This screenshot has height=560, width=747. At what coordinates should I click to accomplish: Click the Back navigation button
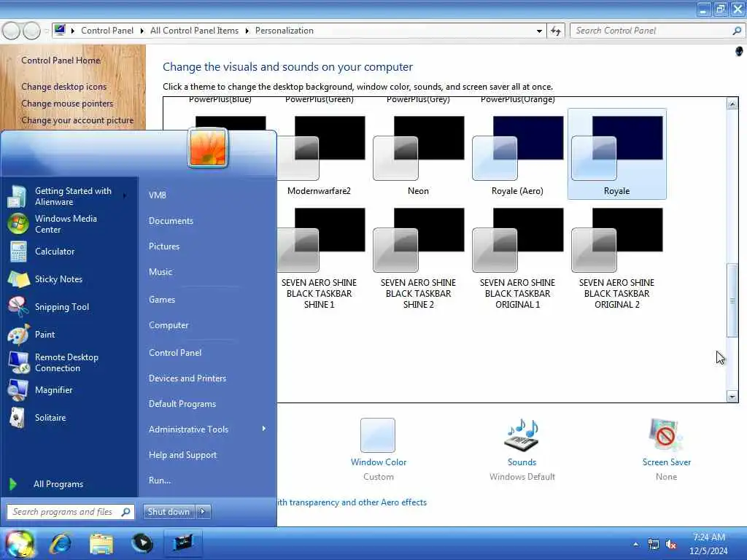12,31
